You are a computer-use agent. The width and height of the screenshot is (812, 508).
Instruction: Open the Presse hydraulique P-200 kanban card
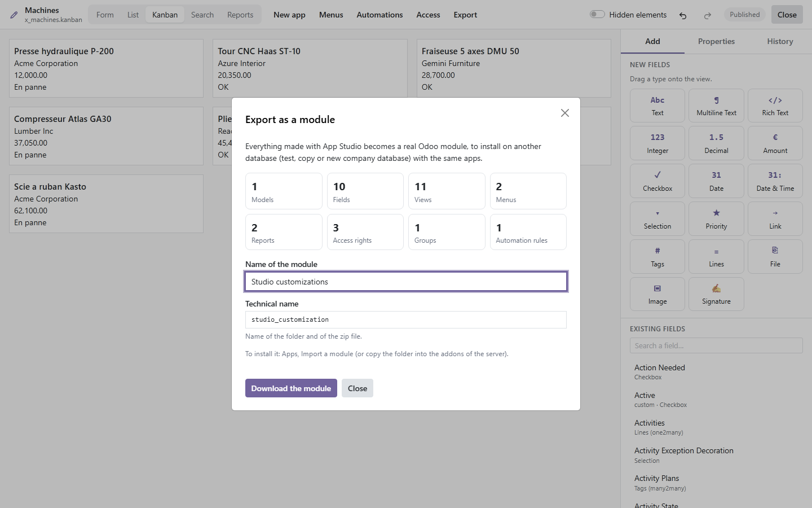coord(106,68)
